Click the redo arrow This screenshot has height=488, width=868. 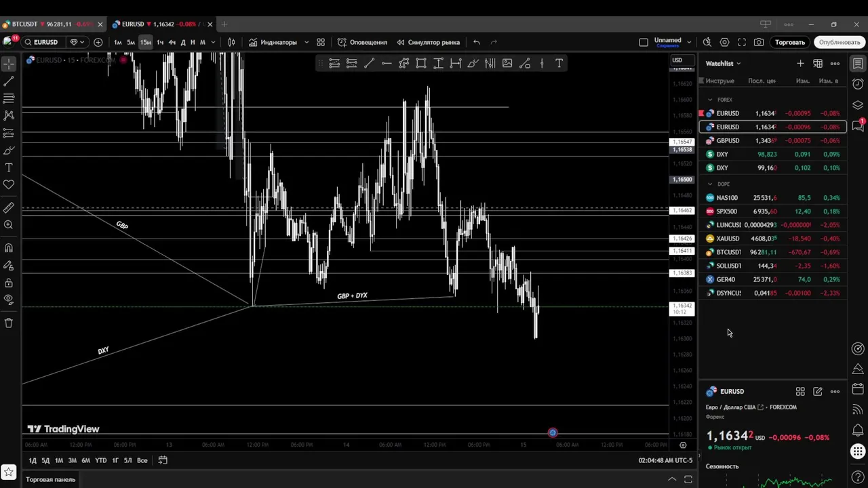pyautogui.click(x=494, y=42)
